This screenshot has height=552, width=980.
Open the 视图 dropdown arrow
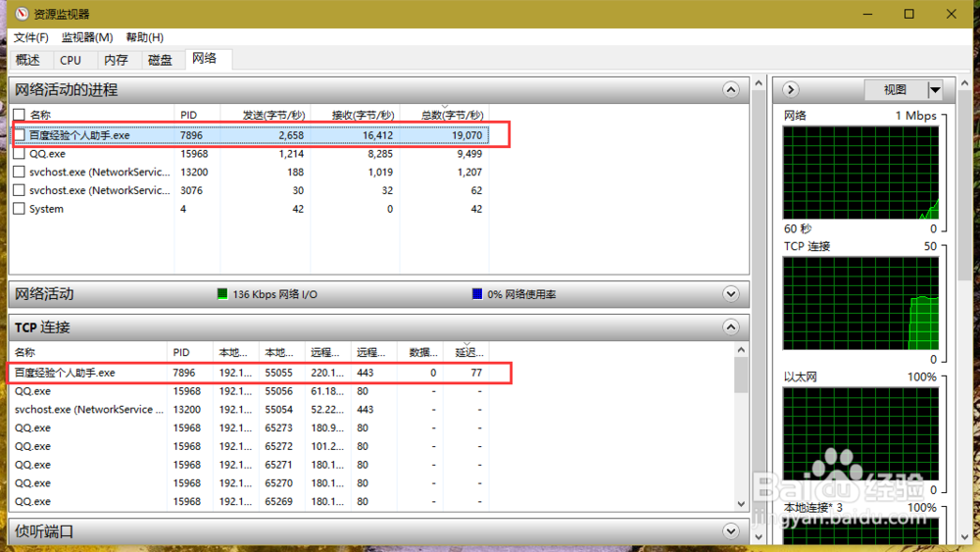click(934, 90)
